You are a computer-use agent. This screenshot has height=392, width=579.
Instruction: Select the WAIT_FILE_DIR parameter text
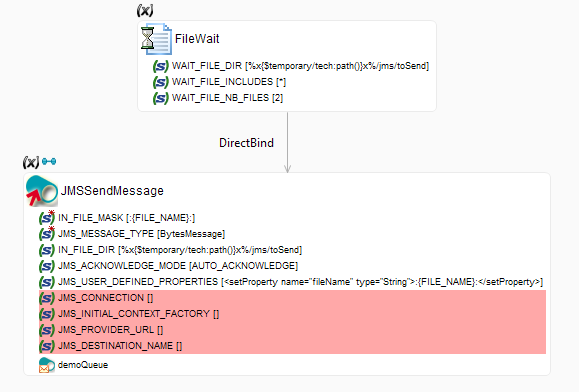[x=300, y=66]
